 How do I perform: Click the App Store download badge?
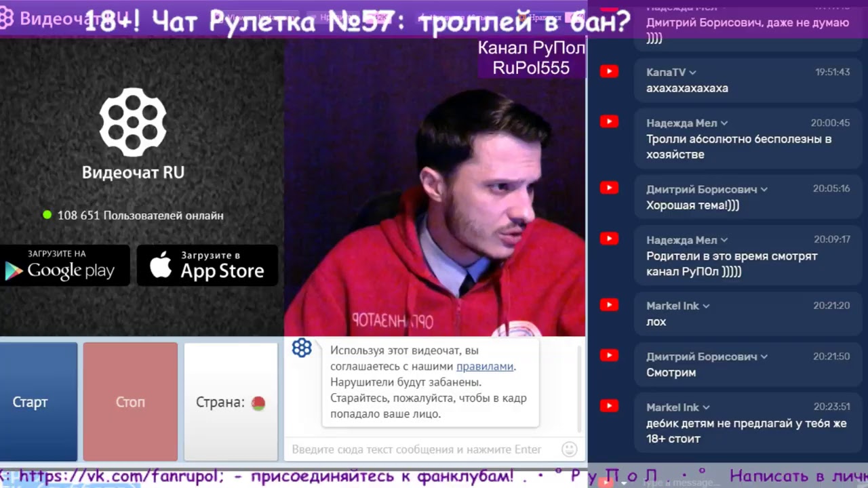(x=208, y=265)
